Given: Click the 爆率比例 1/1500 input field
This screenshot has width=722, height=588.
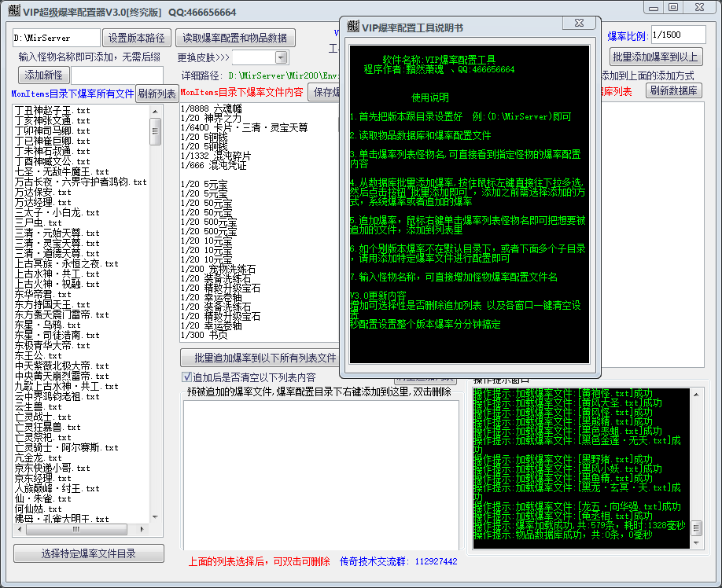Looking at the screenshot, I should pyautogui.click(x=678, y=35).
